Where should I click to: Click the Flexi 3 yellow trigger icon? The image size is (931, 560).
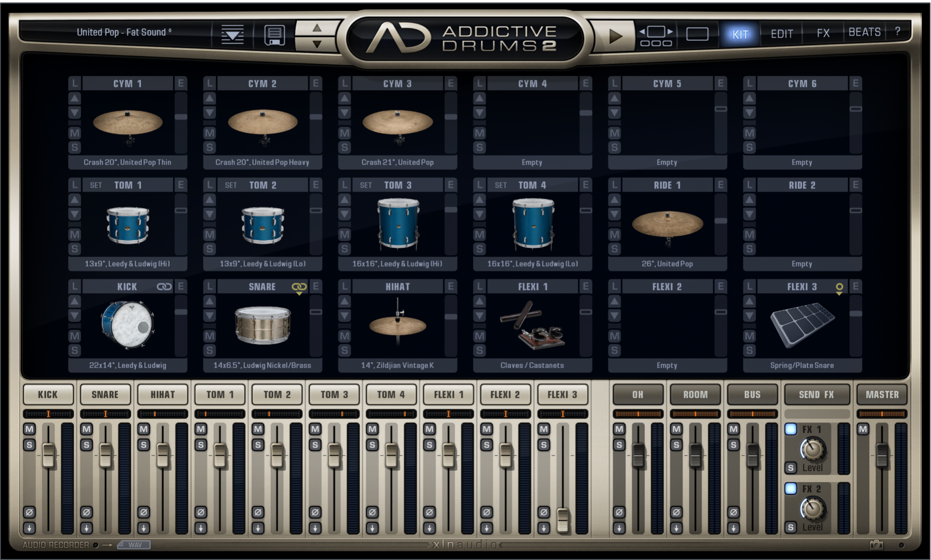839,288
